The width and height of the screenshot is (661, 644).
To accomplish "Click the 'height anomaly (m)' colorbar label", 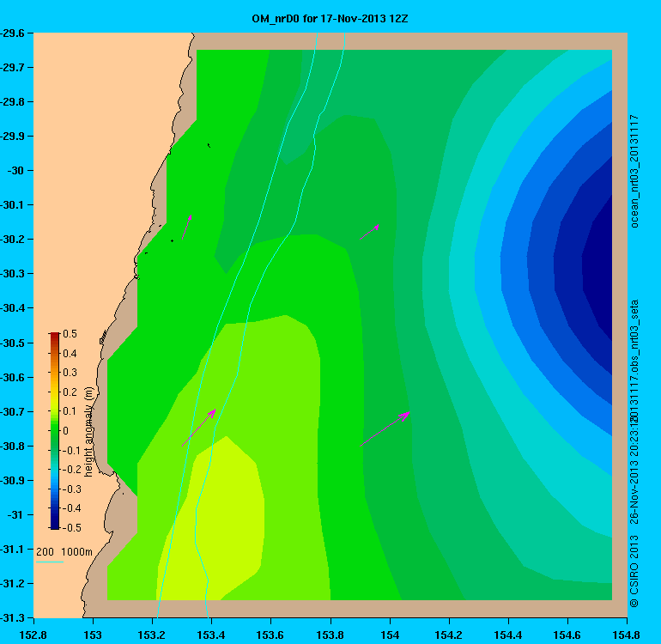I will 88,431.
